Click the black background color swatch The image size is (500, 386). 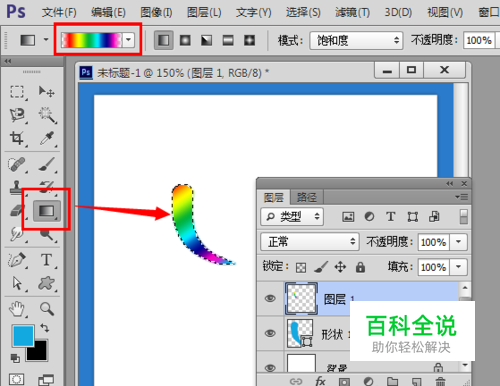click(x=38, y=352)
